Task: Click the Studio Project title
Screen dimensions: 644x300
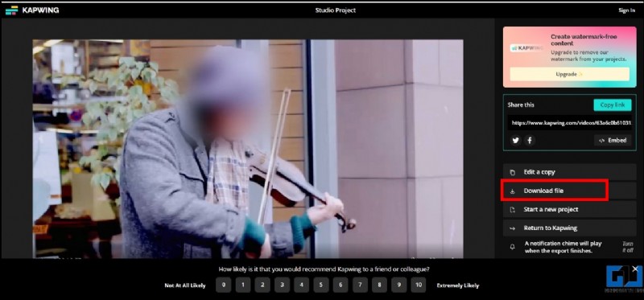Action: pyautogui.click(x=336, y=10)
